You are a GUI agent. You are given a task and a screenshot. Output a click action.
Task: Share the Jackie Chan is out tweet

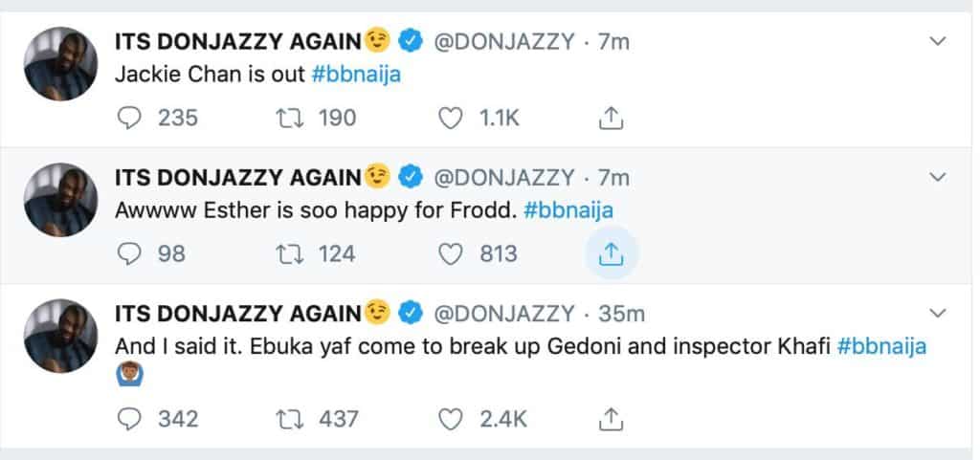(611, 118)
